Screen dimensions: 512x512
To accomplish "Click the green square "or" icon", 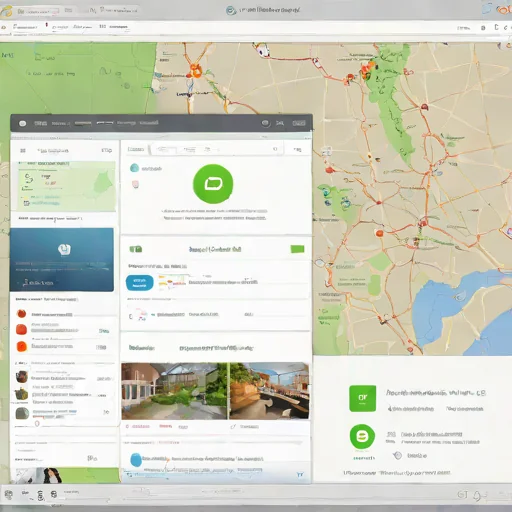I will [362, 398].
